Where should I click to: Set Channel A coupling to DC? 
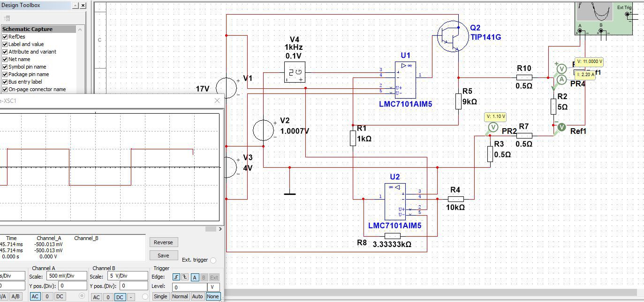point(60,296)
